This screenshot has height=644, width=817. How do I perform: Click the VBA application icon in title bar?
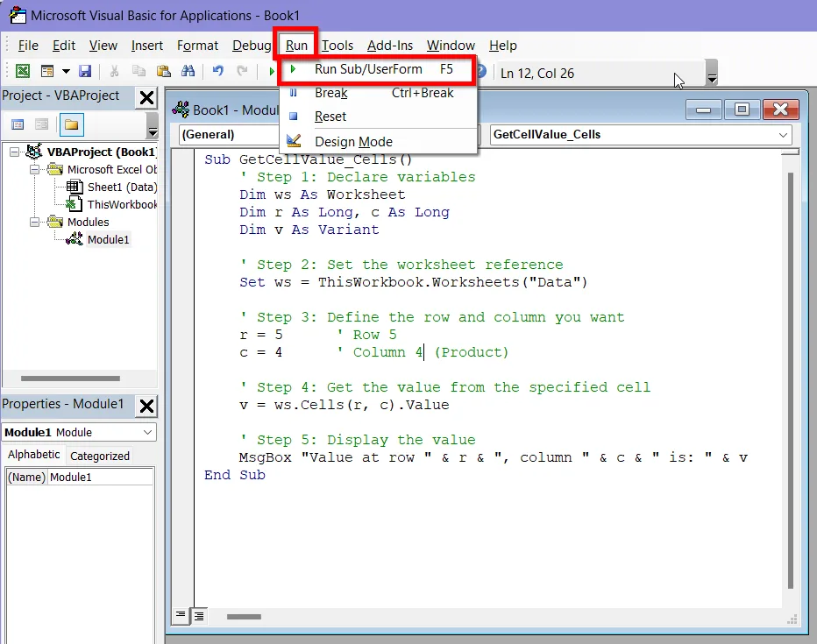pyautogui.click(x=18, y=15)
